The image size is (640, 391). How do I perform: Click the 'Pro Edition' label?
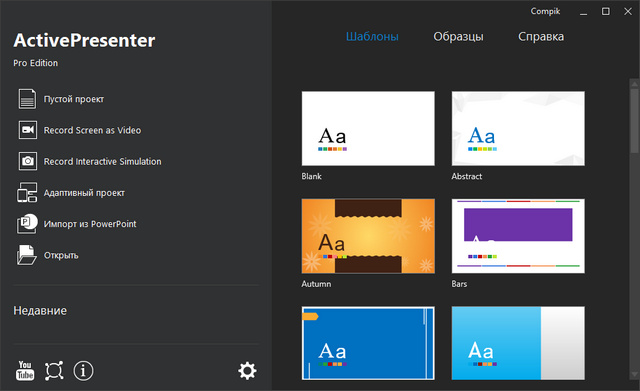(x=36, y=63)
